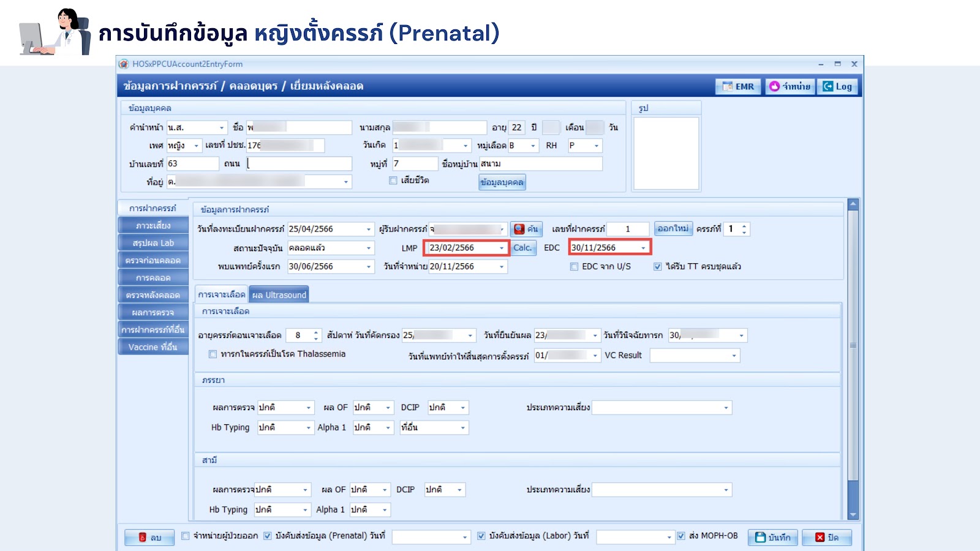Open husband's DCIP dropdown
Viewport: 980px width, 551px height.
[x=459, y=490]
